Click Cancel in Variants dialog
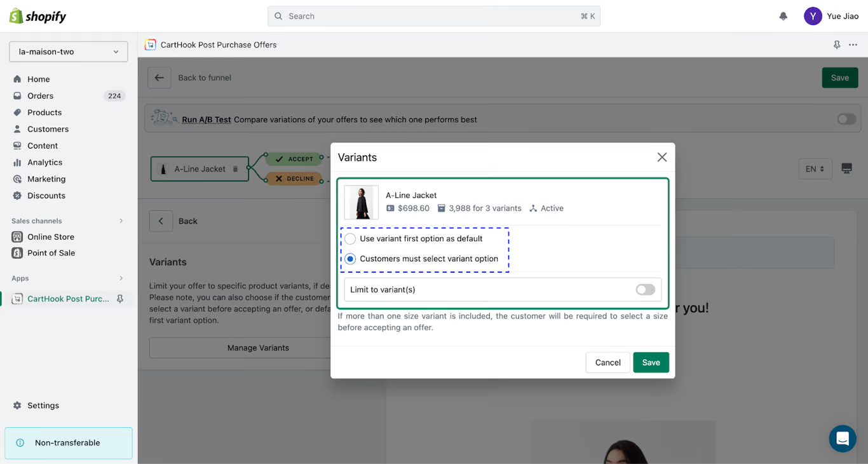Viewport: 868px width, 464px height. coord(607,362)
